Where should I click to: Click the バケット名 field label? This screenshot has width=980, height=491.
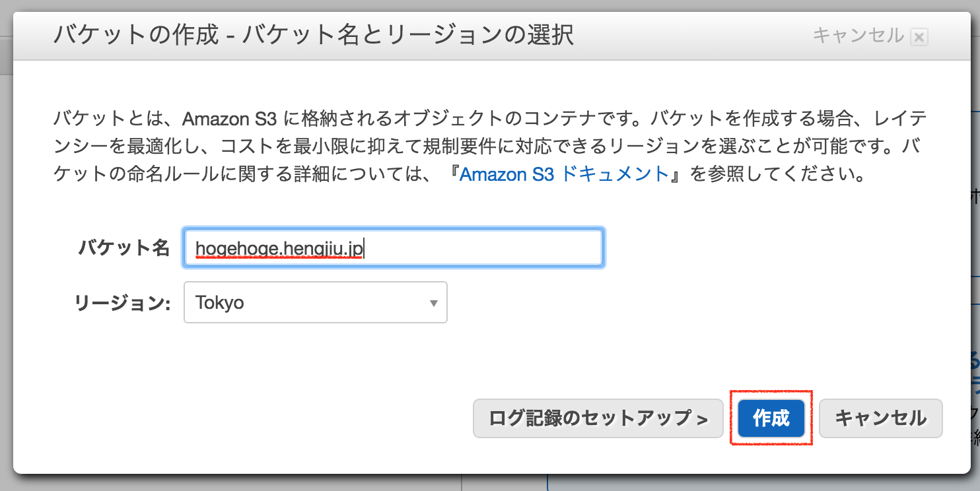click(x=124, y=248)
